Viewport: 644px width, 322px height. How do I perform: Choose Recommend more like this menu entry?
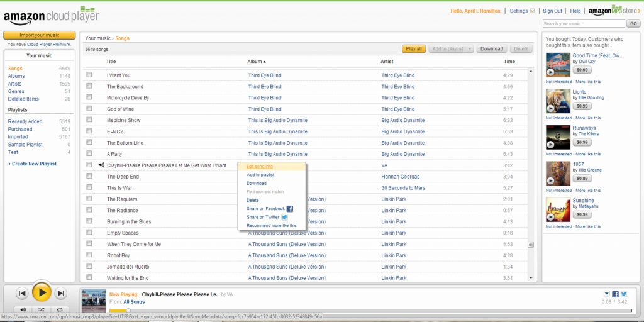click(272, 226)
